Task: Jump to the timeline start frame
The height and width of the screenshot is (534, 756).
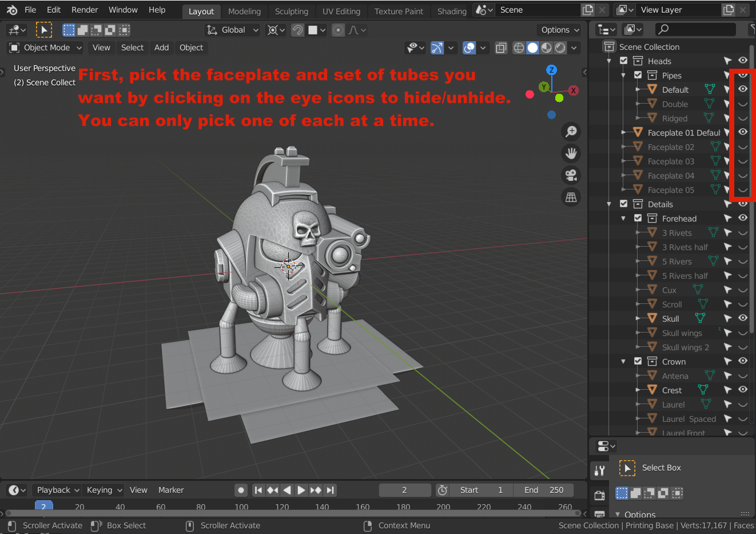Action: 258,490
